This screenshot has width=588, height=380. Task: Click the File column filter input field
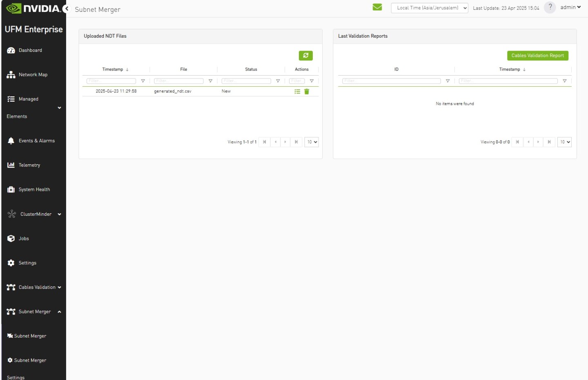pyautogui.click(x=178, y=81)
